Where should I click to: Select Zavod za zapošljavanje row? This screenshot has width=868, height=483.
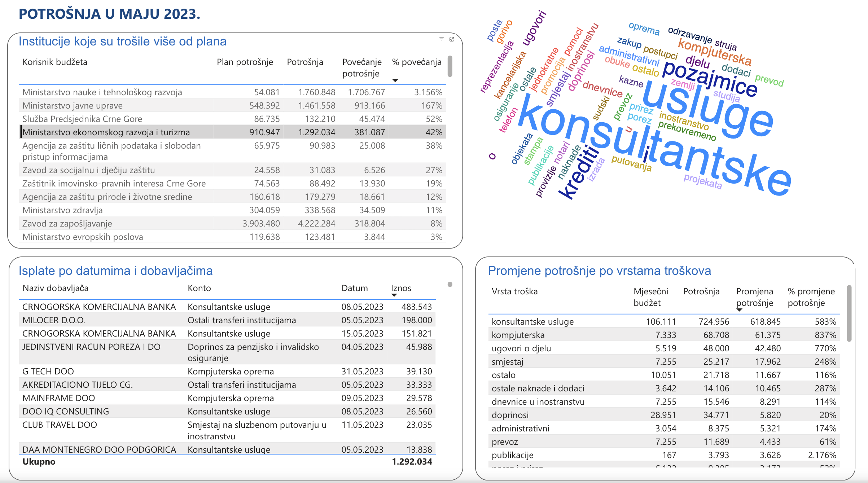point(67,224)
